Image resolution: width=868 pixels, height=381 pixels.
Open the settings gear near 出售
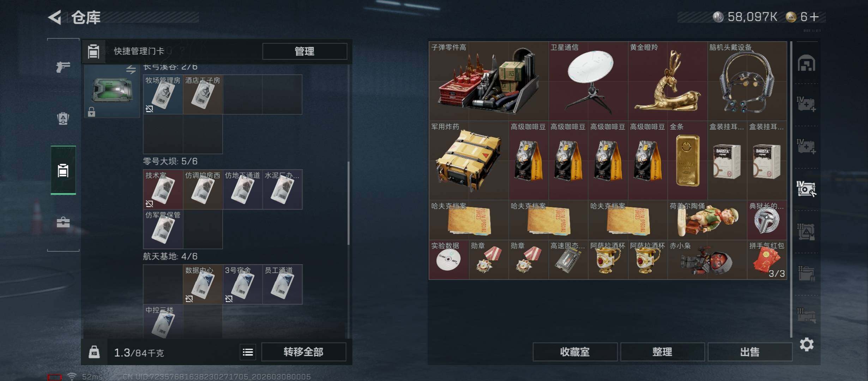(807, 344)
